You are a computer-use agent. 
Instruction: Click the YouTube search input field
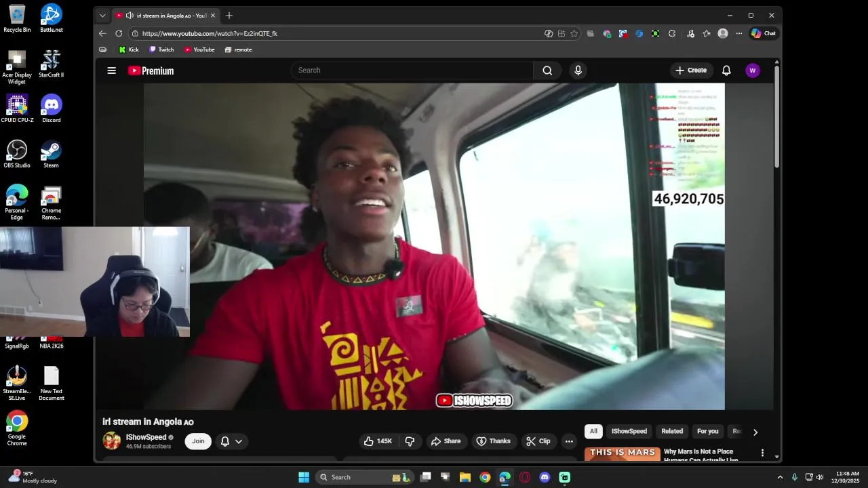pos(412,70)
